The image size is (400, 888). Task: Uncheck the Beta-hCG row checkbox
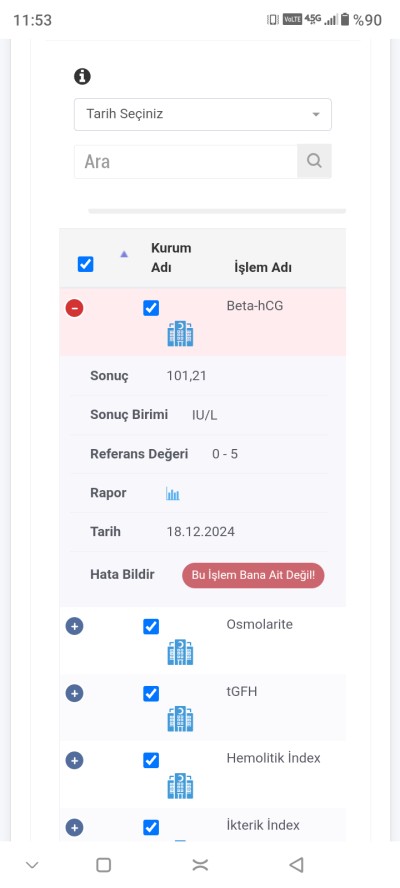pos(151,309)
